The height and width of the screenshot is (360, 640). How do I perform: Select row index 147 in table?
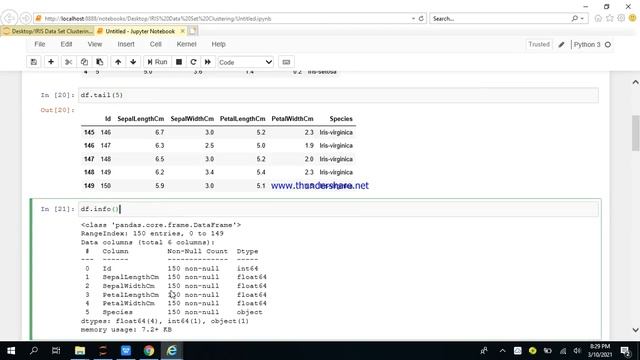pyautogui.click(x=89, y=159)
